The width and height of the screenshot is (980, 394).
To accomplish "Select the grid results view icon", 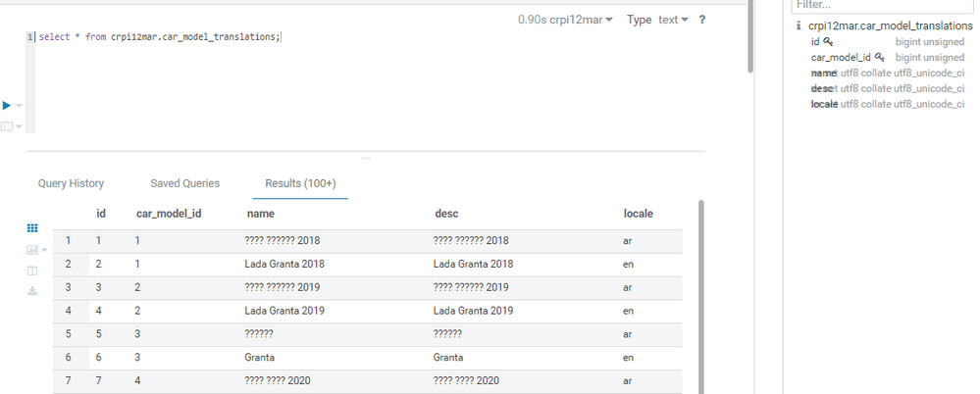I will point(32,228).
